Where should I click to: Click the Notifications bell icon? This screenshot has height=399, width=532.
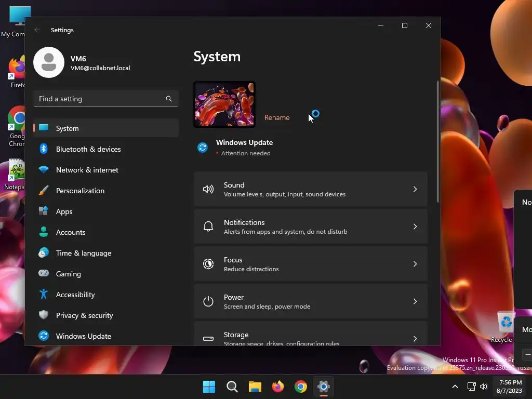(x=208, y=227)
